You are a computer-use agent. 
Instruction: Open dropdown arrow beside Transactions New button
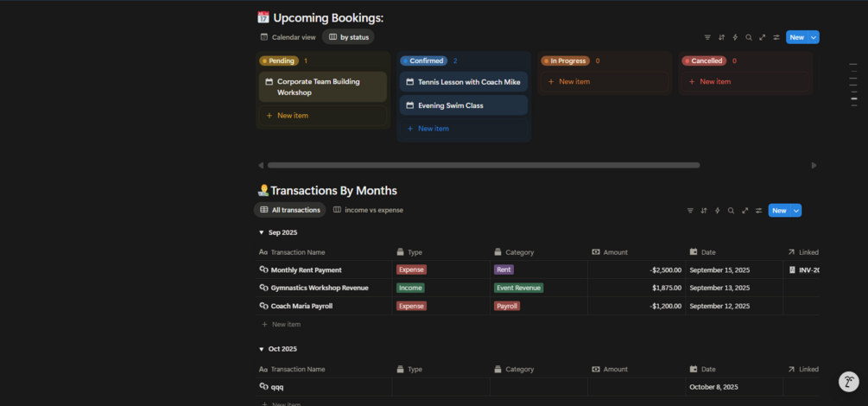(796, 211)
